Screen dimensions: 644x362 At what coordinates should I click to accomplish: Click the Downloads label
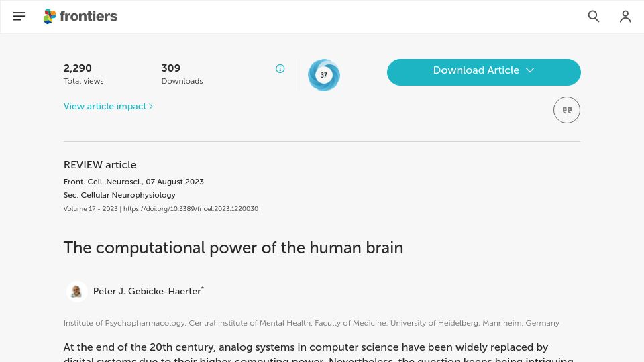[182, 81]
